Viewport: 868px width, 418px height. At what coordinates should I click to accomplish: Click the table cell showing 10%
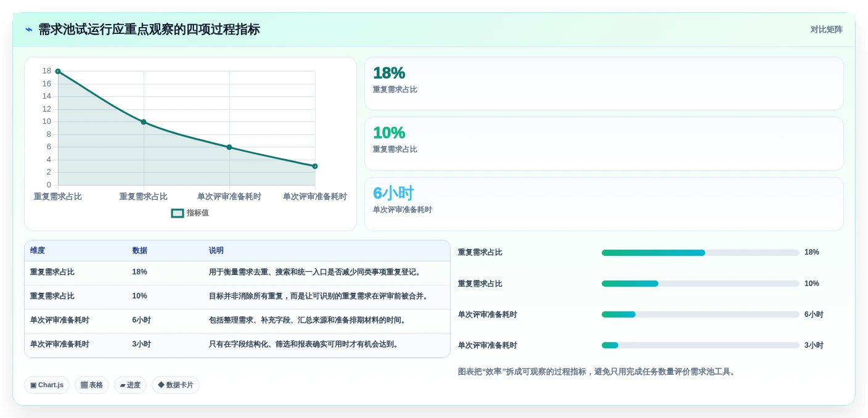pos(139,296)
